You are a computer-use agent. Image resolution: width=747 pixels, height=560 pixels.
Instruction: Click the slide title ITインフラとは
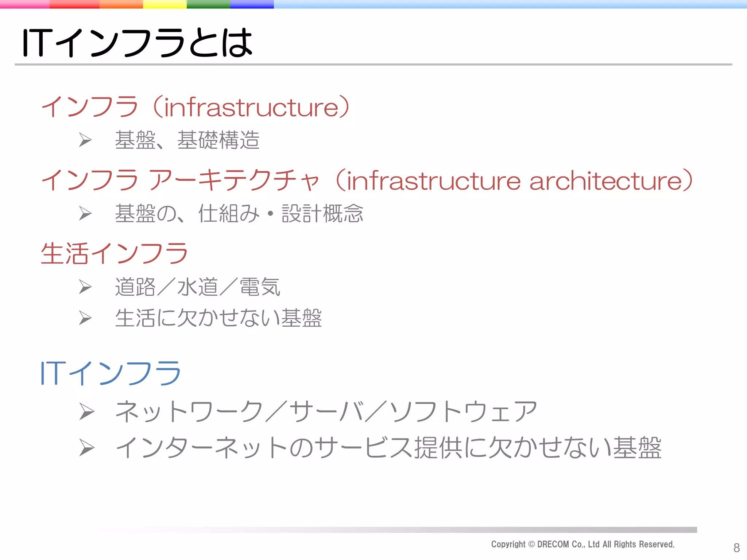(137, 43)
